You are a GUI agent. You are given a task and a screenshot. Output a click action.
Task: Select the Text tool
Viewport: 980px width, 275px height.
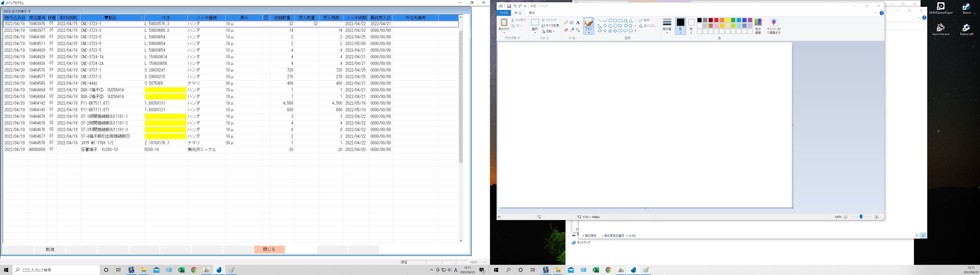click(578, 23)
